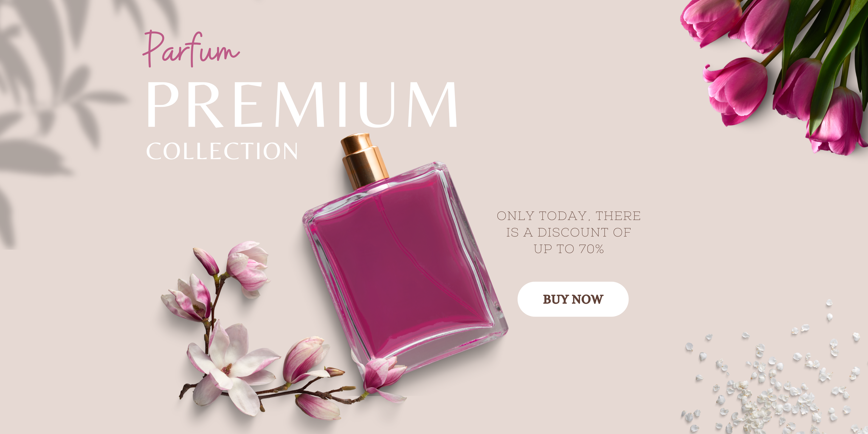The image size is (868, 434).
Task: Click the pink Parfum script text
Action: [x=191, y=49]
